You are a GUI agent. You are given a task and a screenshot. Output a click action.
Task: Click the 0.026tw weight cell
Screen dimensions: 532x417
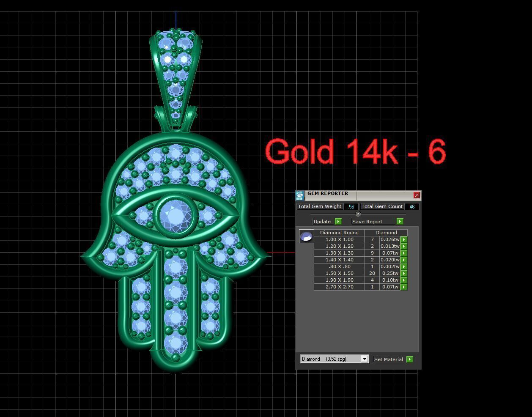coord(390,239)
